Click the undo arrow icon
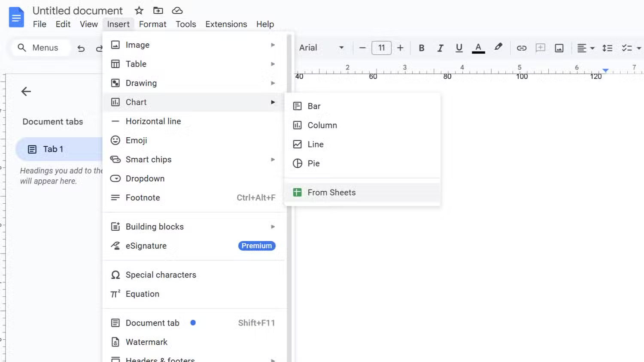 pyautogui.click(x=81, y=48)
